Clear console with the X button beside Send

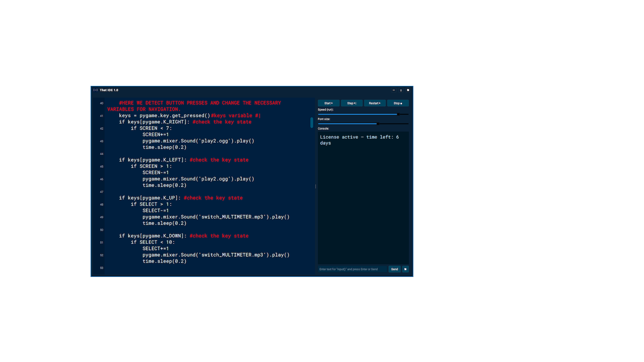405,269
